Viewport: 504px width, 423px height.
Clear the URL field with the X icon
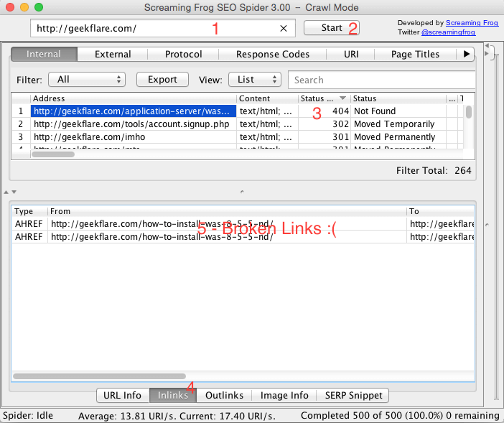284,29
